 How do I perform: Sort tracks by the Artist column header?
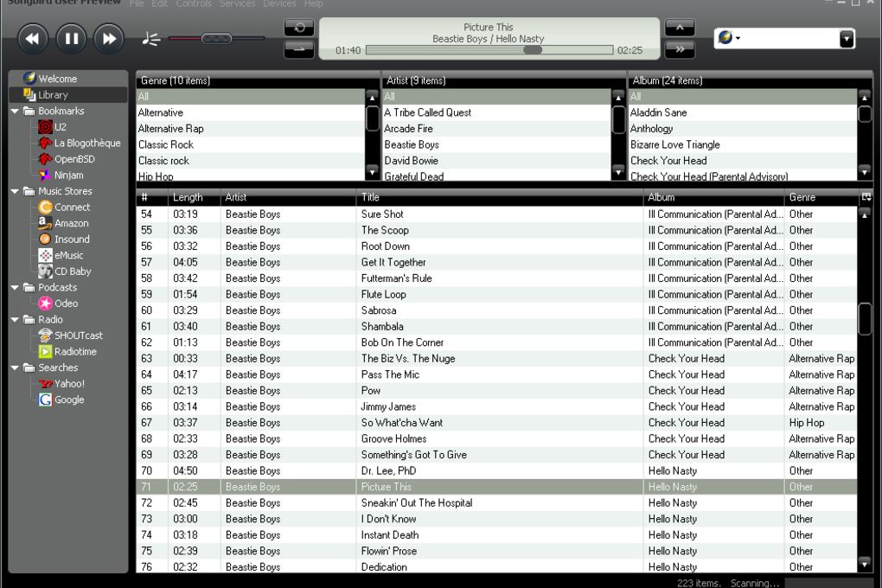288,197
